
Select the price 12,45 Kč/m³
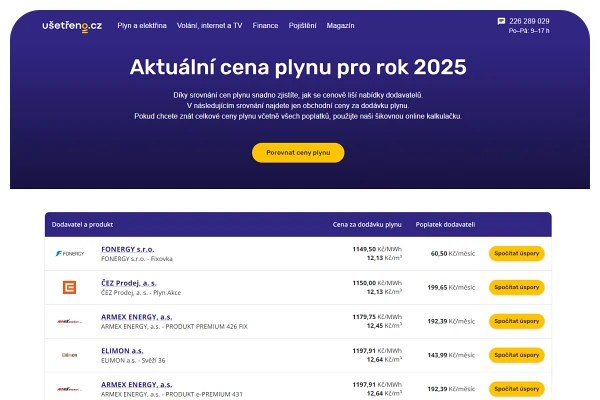[x=384, y=326]
